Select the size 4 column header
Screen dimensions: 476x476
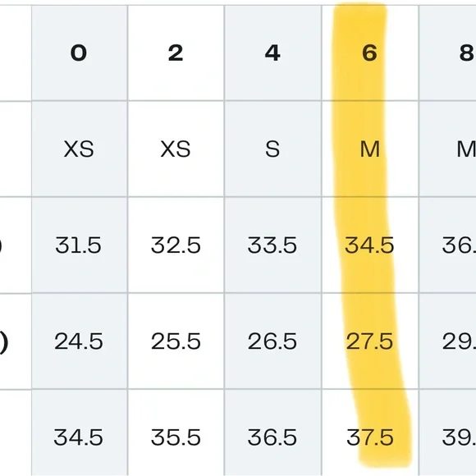click(x=273, y=53)
